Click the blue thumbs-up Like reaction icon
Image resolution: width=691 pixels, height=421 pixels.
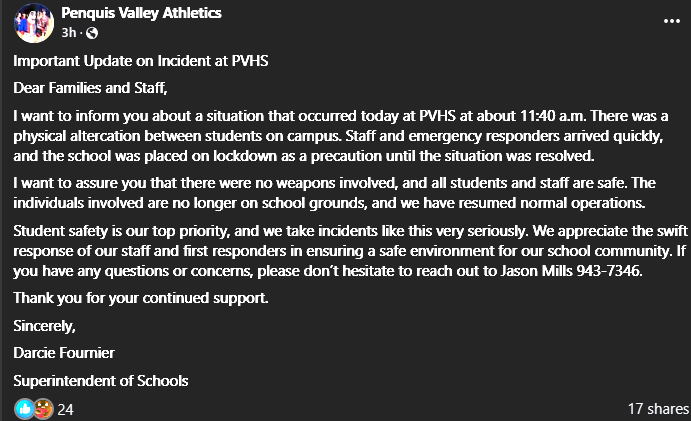pos(23,408)
